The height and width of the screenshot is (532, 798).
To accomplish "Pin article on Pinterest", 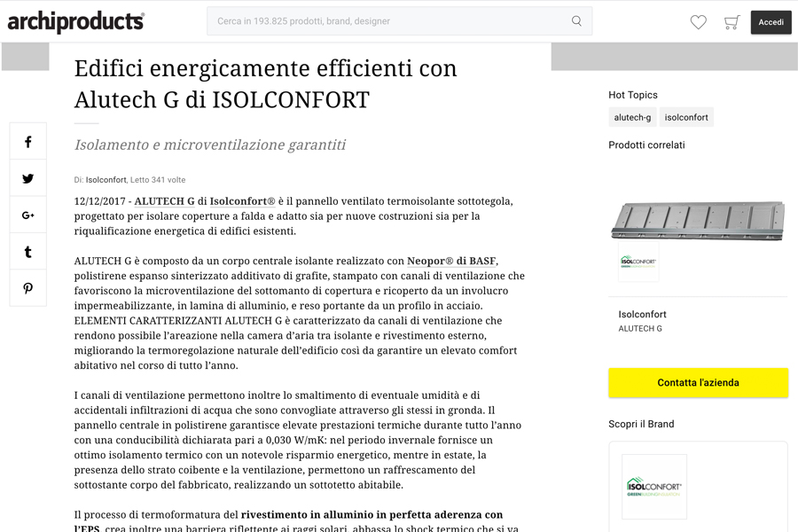I will pos(28,288).
